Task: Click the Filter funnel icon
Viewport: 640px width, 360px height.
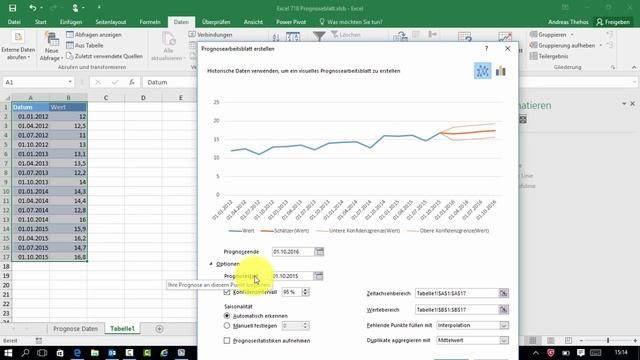Action: coord(319,36)
